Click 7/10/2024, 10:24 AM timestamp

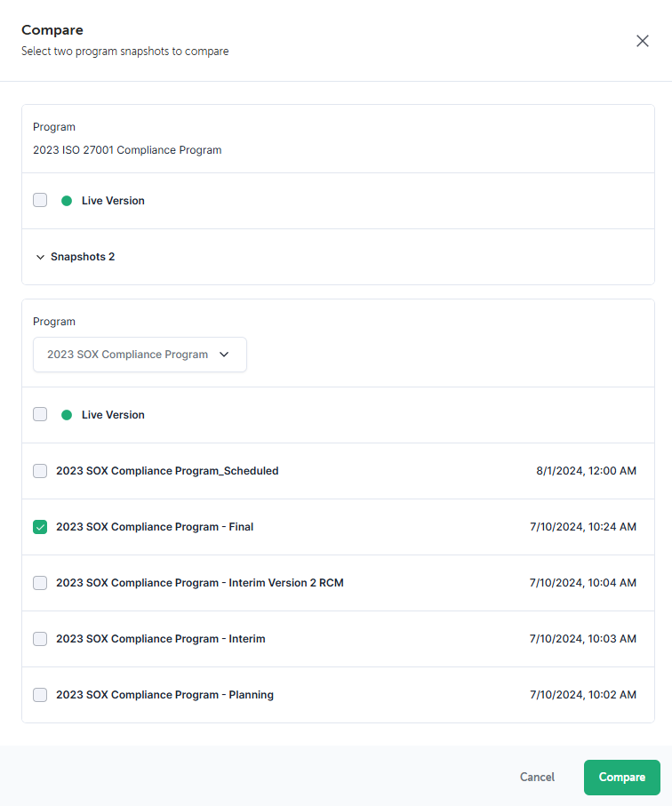[x=583, y=527]
